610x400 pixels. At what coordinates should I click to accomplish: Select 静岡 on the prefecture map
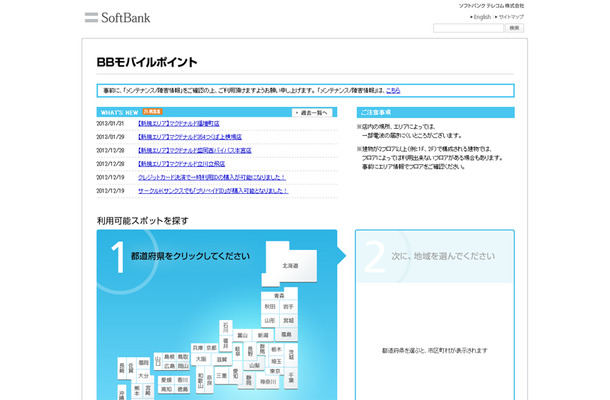click(249, 380)
